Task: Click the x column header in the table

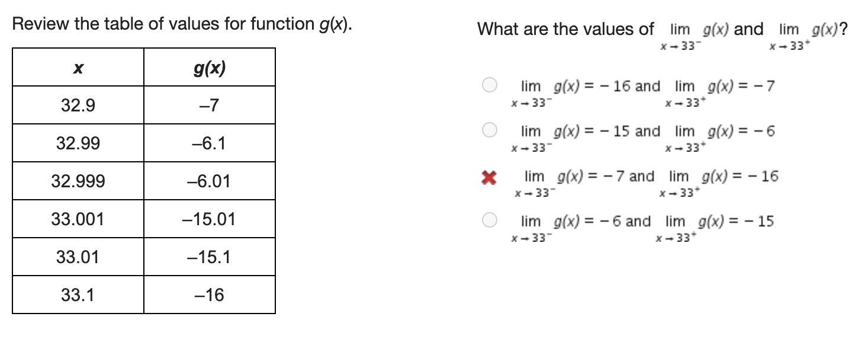Action: (78, 68)
